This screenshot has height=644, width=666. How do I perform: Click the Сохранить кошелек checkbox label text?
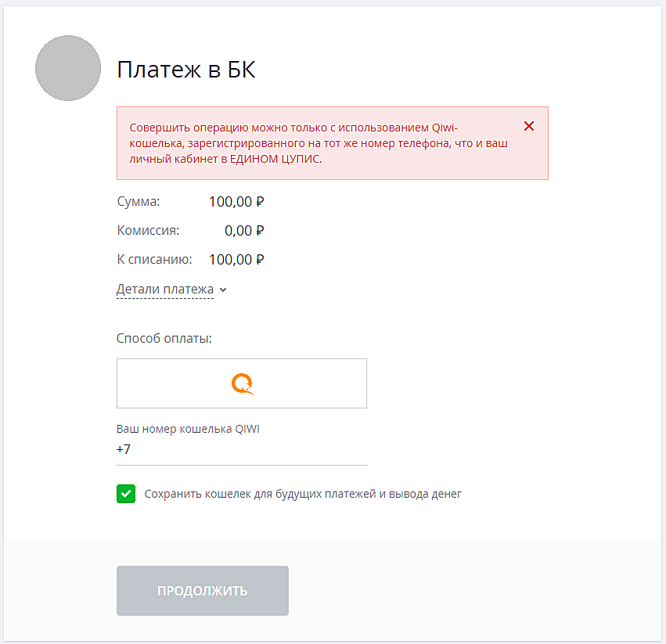click(x=303, y=494)
